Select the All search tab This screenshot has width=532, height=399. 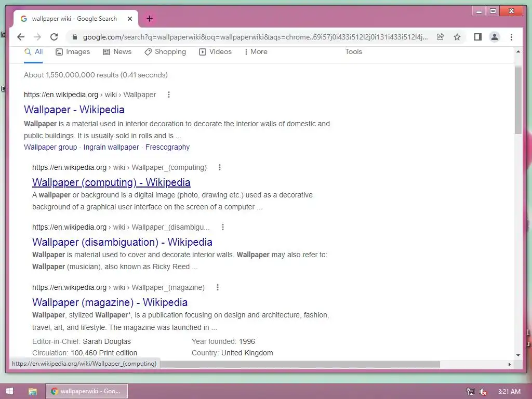34,52
